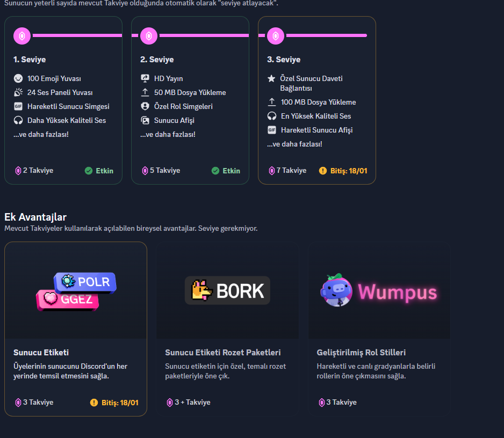The width and height of the screenshot is (504, 438).
Task: Click the 3. Seviye pink progress bar
Action: pyautogui.click(x=327, y=35)
